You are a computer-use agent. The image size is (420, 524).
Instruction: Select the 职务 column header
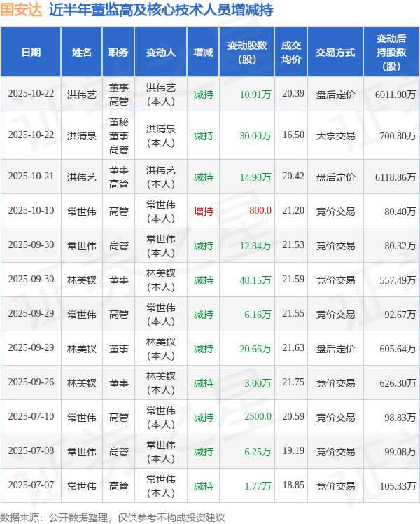(118, 53)
